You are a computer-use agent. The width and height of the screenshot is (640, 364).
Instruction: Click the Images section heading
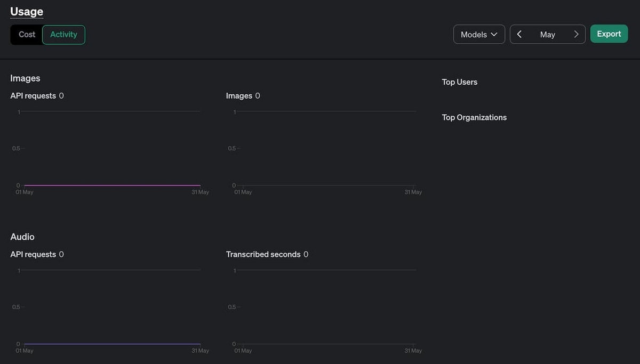25,78
